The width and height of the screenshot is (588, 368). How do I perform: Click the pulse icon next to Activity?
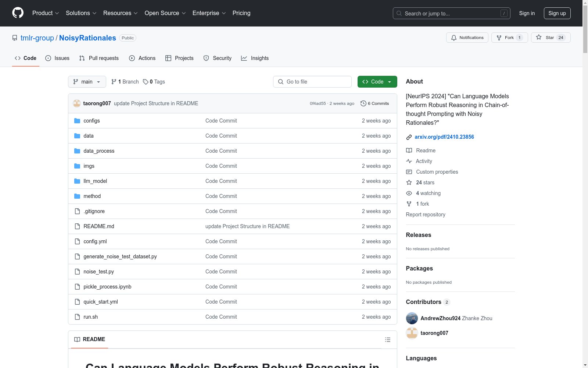click(409, 161)
